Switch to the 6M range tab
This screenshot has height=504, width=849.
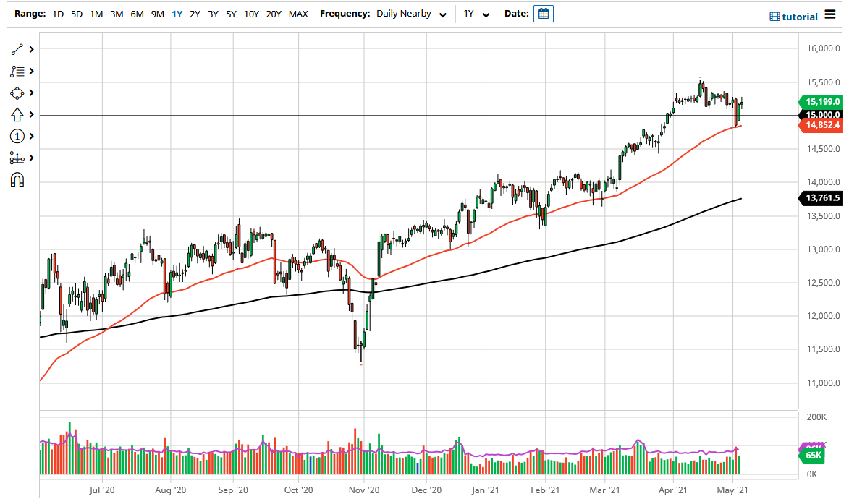(x=137, y=13)
